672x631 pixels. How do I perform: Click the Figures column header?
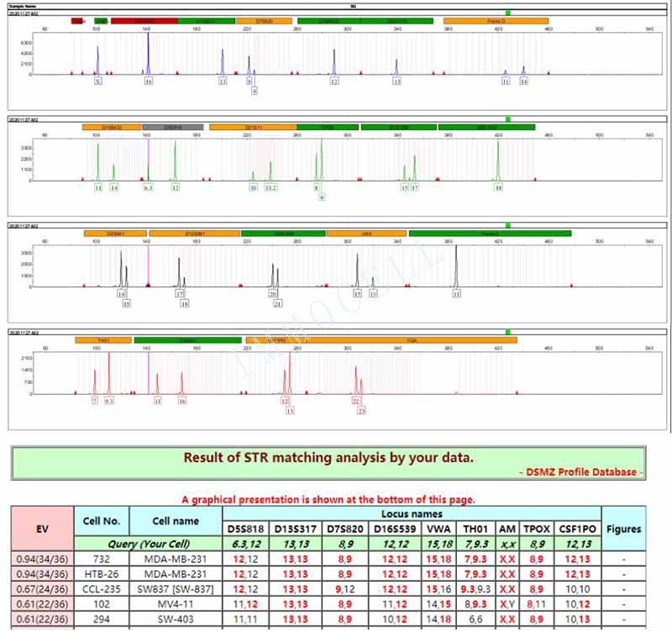coord(624,528)
